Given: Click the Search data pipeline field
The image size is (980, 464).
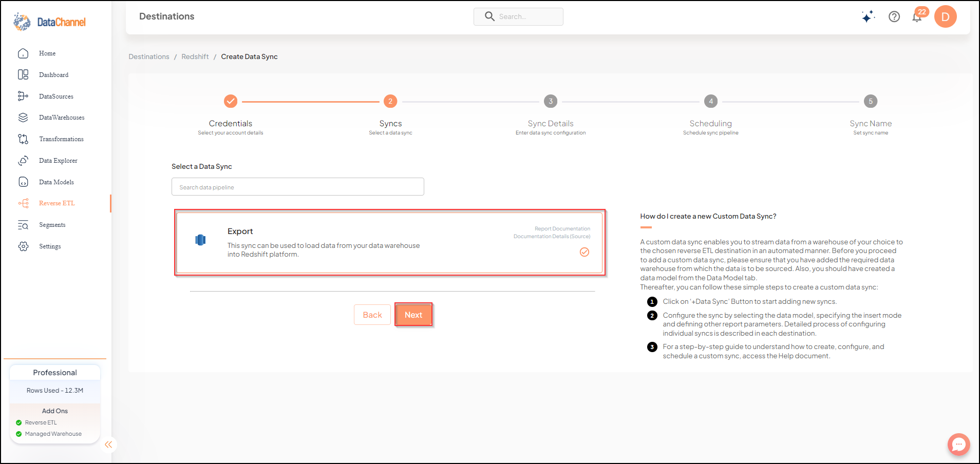Looking at the screenshot, I should pyautogui.click(x=298, y=187).
